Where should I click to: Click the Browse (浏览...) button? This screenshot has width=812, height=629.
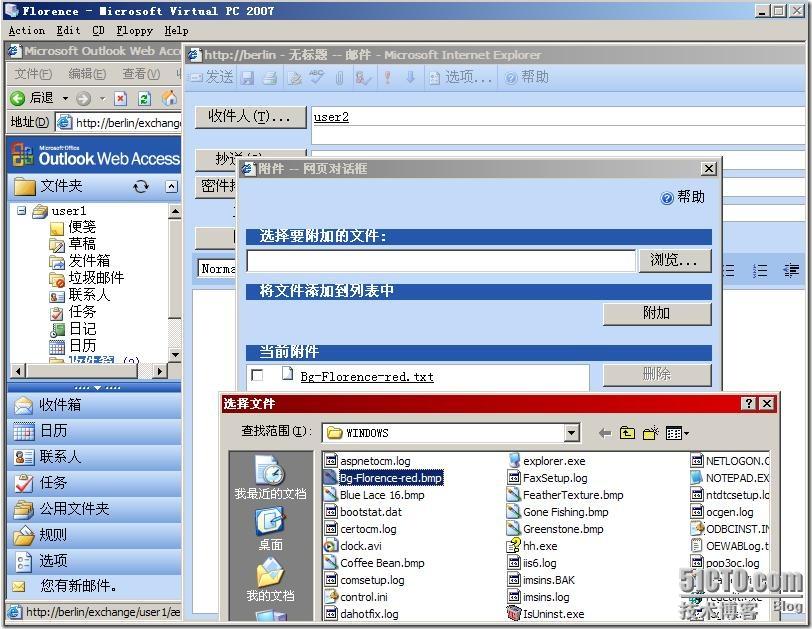coord(674,260)
